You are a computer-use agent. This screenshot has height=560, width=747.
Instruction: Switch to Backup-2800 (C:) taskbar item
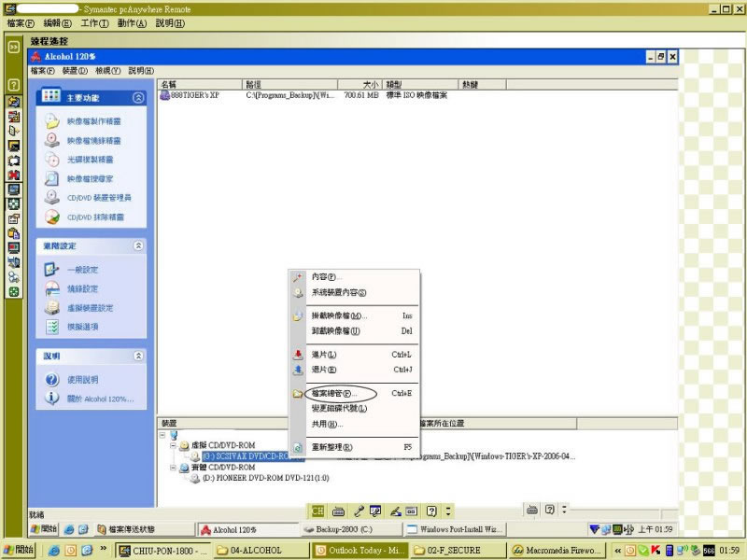tap(352, 529)
